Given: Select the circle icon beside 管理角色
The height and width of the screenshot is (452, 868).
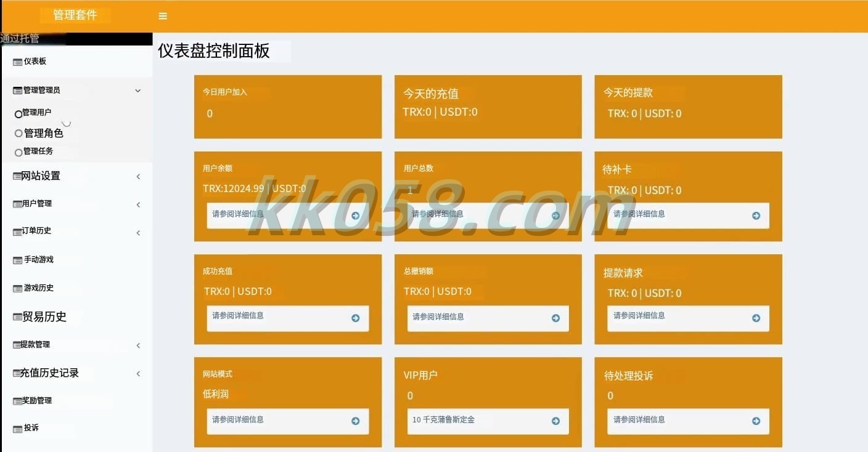Looking at the screenshot, I should click(18, 133).
